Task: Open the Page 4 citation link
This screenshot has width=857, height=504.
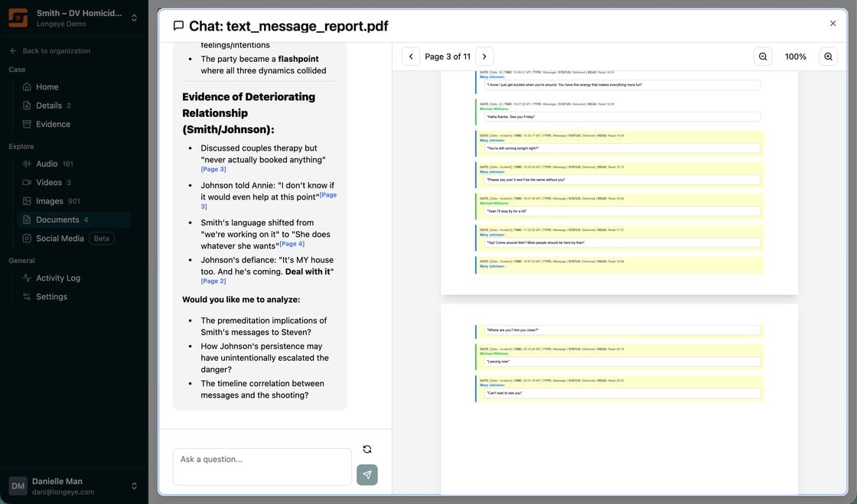Action: coord(292,244)
